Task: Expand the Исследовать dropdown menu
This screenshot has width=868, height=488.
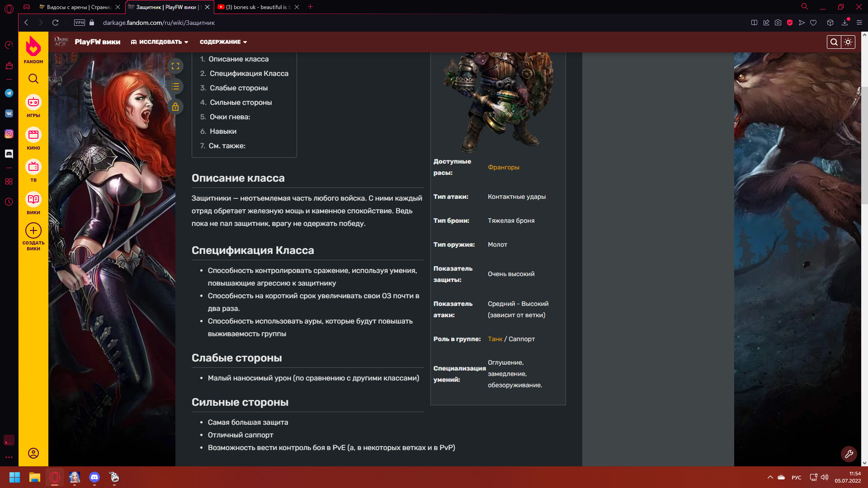Action: [x=160, y=42]
